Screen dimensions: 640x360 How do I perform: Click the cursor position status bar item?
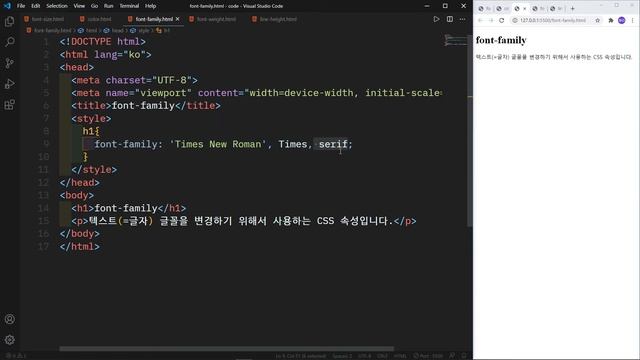(301, 356)
